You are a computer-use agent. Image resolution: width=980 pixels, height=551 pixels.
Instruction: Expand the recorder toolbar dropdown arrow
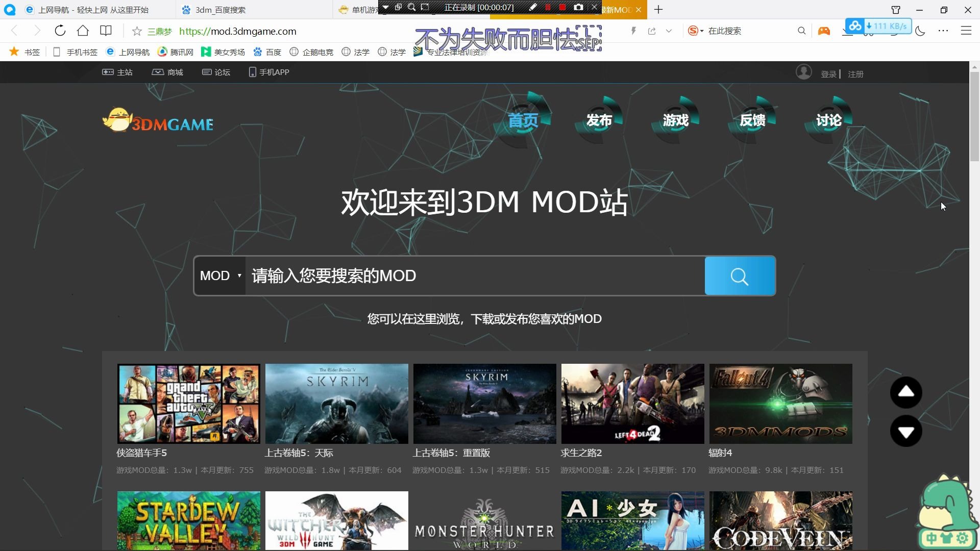pyautogui.click(x=385, y=7)
